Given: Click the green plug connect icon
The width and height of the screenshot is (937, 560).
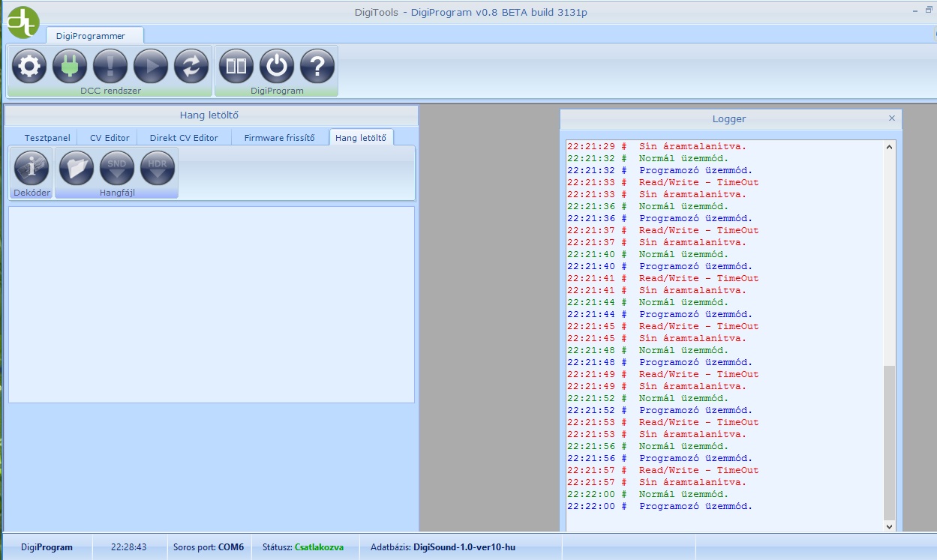Looking at the screenshot, I should tap(70, 66).
